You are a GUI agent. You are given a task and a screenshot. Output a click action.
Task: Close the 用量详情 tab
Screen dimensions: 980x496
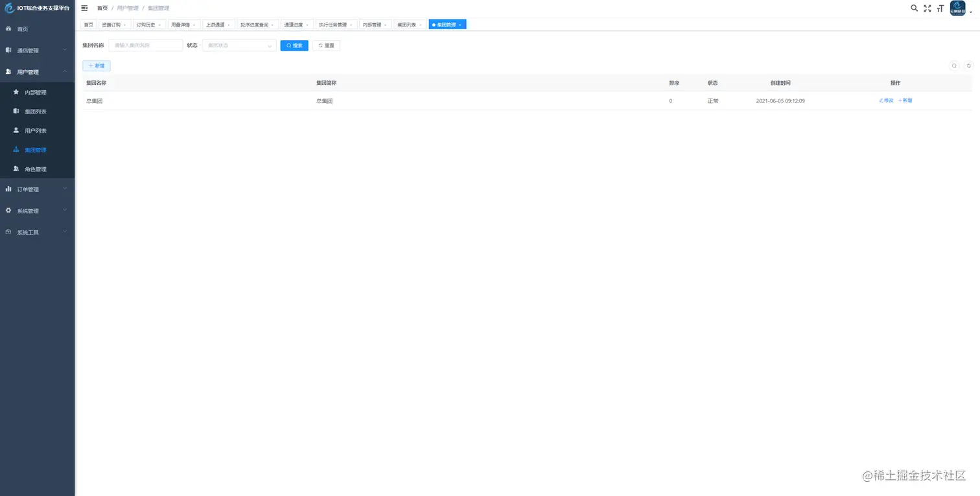point(194,25)
